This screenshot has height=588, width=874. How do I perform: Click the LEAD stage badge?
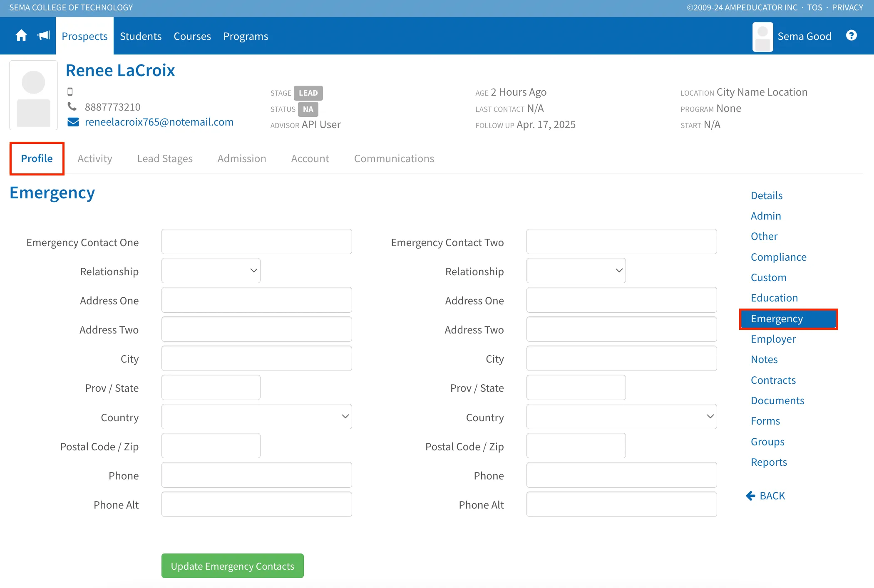(308, 93)
